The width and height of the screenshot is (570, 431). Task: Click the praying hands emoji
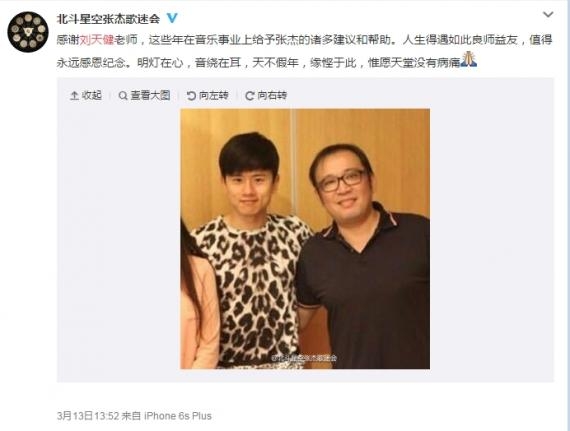pos(469,60)
